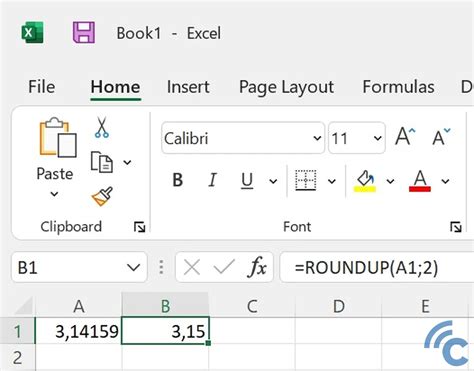Viewport: 474px width, 371px height.
Task: Click the Paste clipboard icon
Action: (58, 137)
